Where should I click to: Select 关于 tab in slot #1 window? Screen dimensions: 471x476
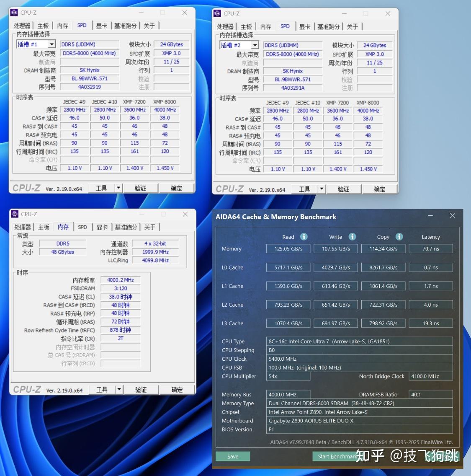149,26
